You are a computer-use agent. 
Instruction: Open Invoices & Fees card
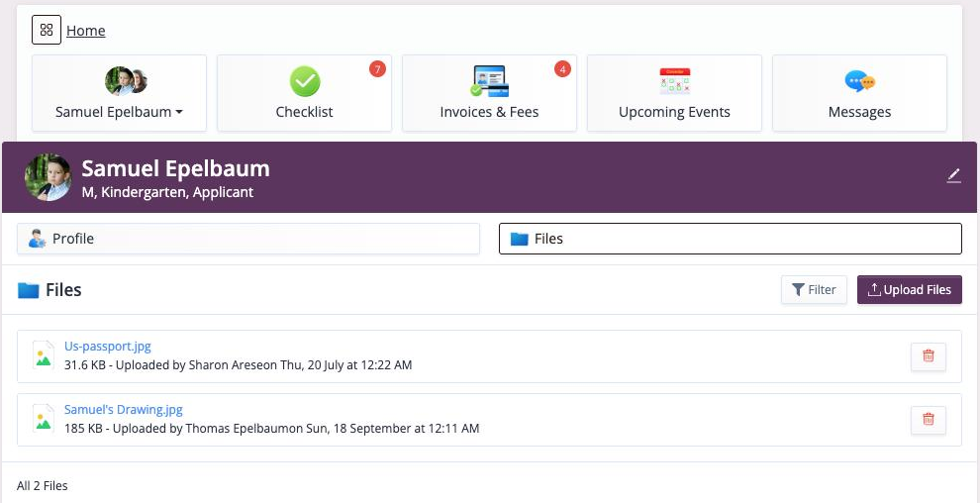pyautogui.click(x=489, y=93)
